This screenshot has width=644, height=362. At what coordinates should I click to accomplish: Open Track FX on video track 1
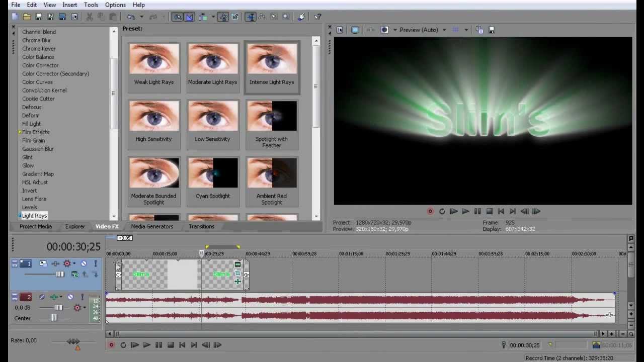[55, 263]
